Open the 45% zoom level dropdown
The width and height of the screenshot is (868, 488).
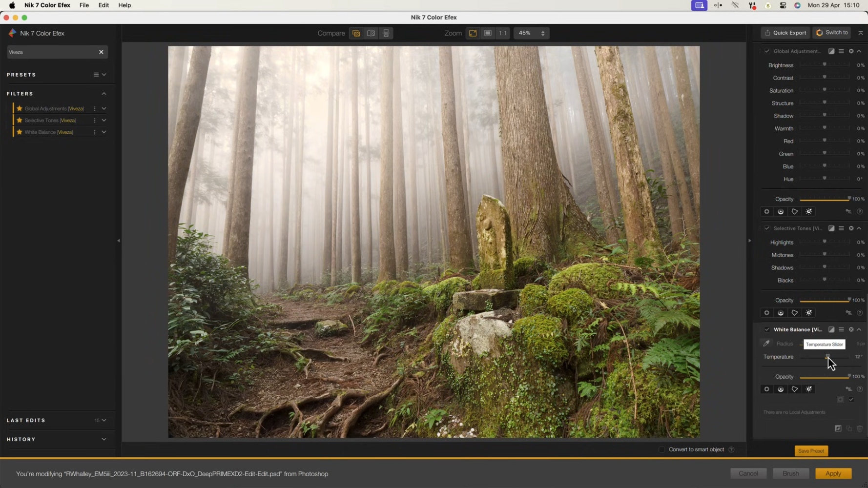click(531, 33)
